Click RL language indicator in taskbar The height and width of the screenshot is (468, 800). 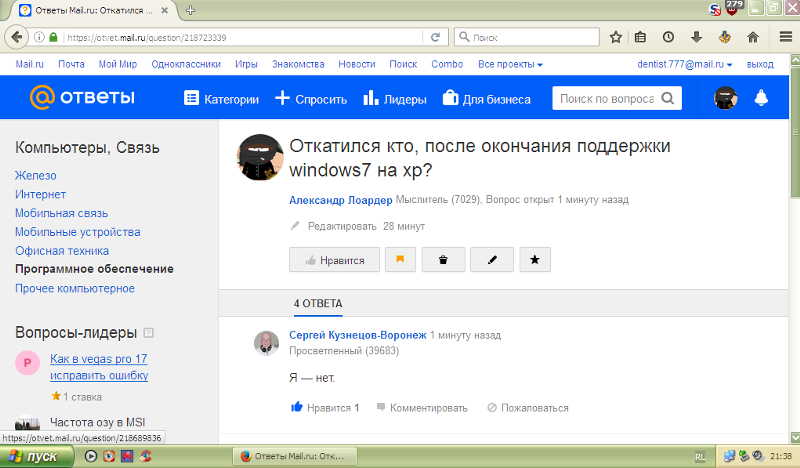click(699, 457)
